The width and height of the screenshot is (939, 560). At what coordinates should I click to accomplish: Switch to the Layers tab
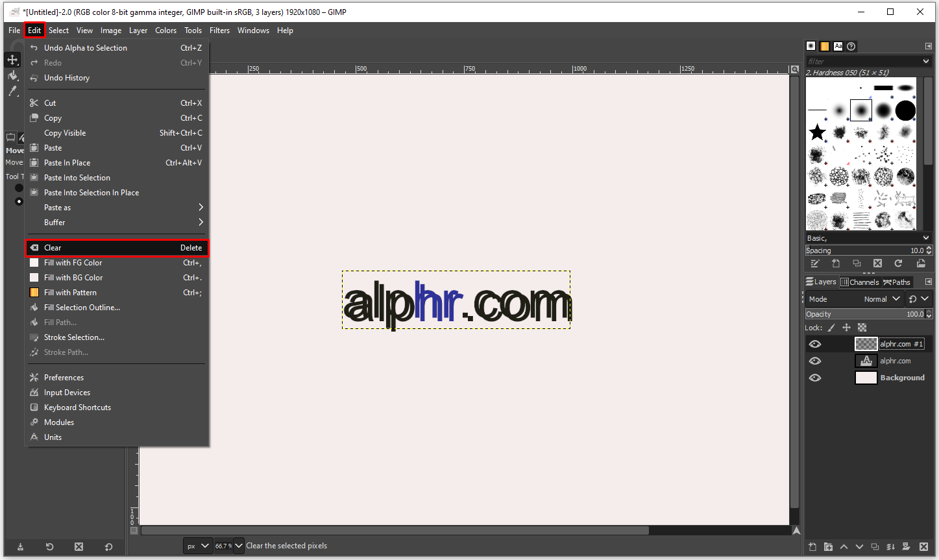coord(821,282)
